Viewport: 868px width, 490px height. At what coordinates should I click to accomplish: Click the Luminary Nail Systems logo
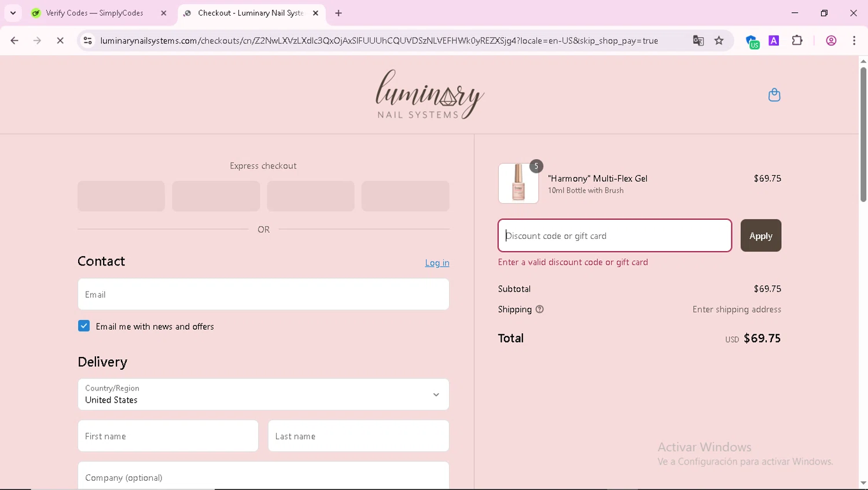(x=429, y=94)
